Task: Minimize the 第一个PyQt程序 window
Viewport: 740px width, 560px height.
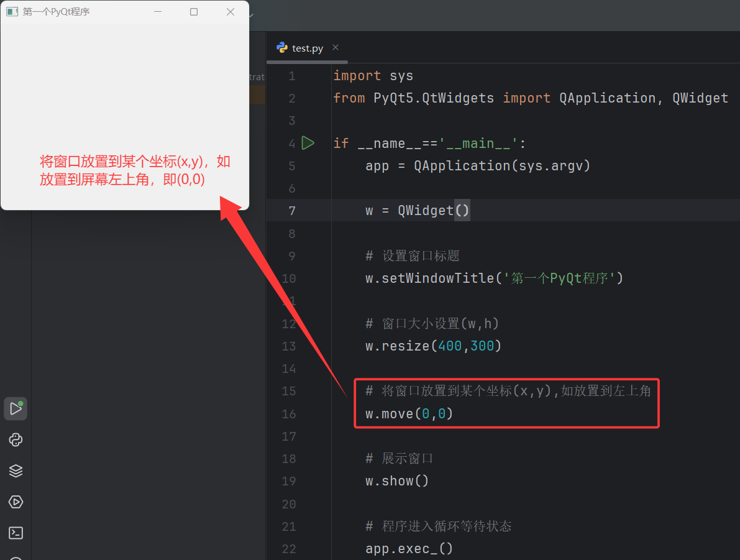Action: click(158, 12)
